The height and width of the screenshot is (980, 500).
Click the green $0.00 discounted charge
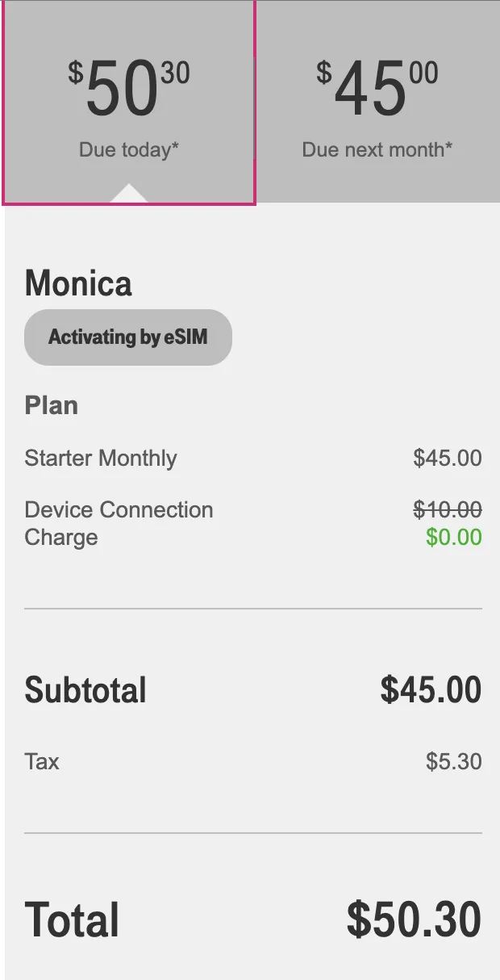[x=453, y=538]
